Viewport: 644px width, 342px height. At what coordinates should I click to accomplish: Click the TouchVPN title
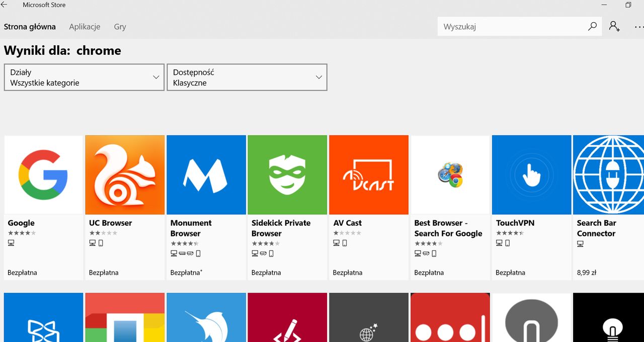click(515, 223)
